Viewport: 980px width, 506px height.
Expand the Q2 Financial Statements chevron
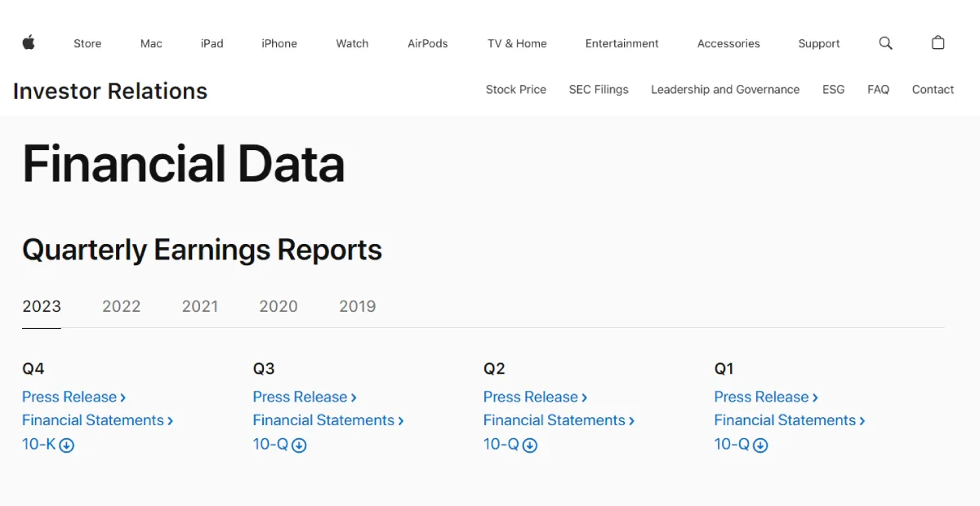pyautogui.click(x=633, y=420)
